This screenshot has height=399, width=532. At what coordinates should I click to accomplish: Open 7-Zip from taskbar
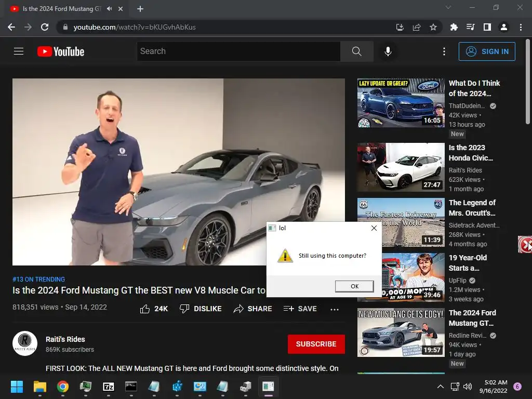108,387
